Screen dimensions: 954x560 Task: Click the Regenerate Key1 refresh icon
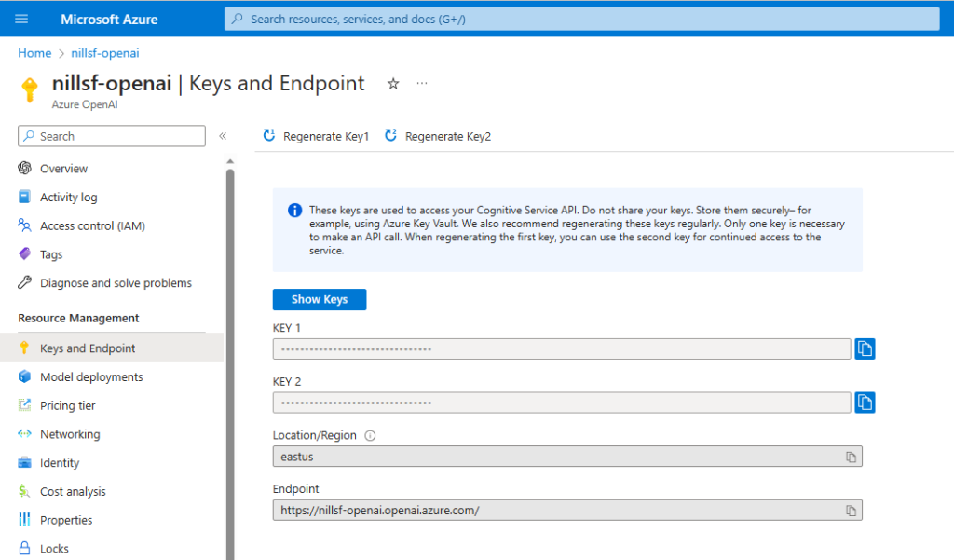pyautogui.click(x=269, y=135)
